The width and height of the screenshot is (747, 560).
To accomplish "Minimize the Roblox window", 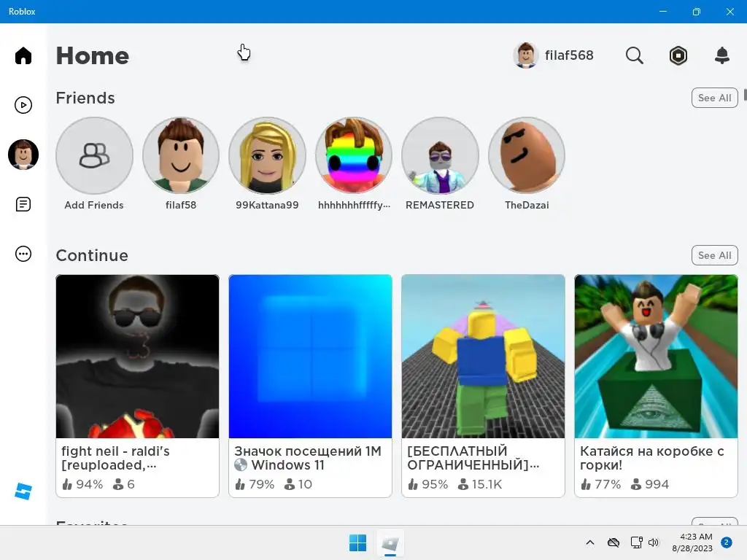I will point(662,12).
